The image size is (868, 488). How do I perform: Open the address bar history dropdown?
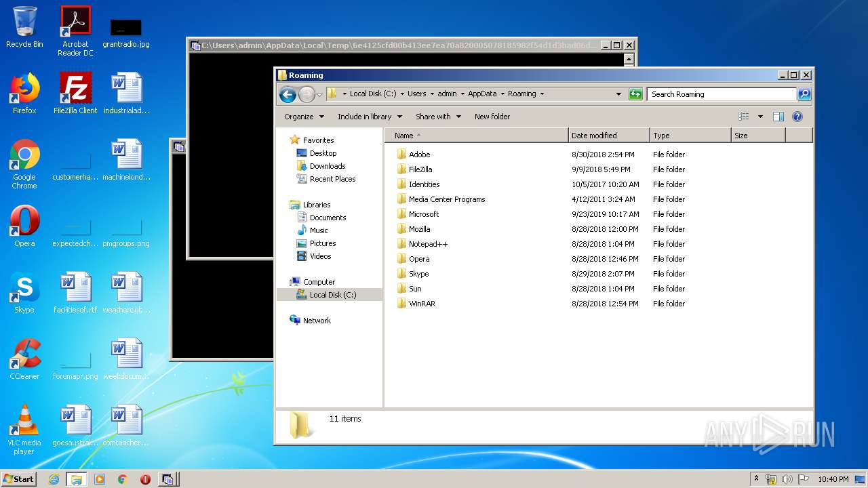click(x=618, y=94)
